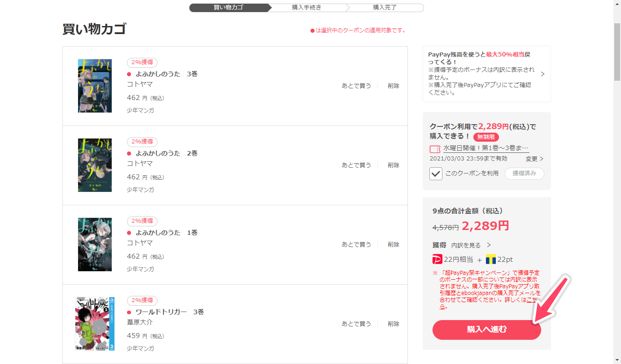This screenshot has height=364, width=621.
Task: Click the 無制限 badge
Action: pyautogui.click(x=486, y=137)
